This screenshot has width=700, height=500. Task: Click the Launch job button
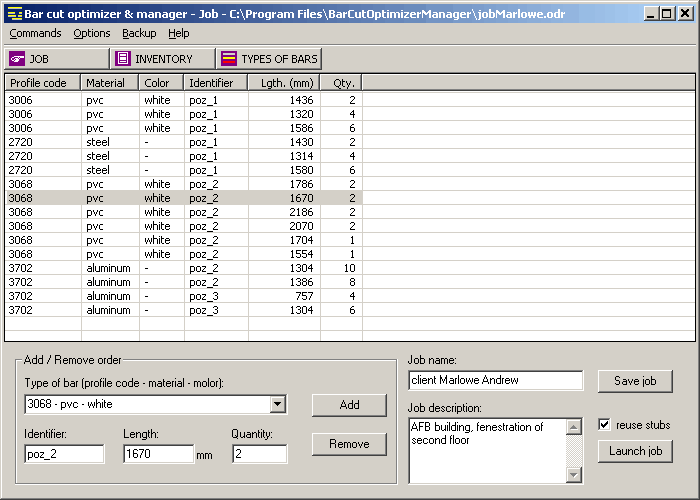coord(635,451)
